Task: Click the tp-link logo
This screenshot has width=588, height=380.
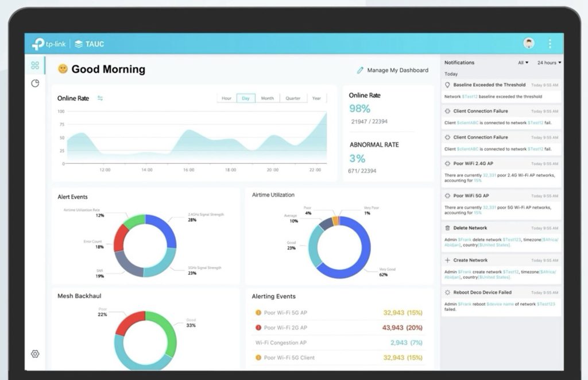Action: click(49, 44)
